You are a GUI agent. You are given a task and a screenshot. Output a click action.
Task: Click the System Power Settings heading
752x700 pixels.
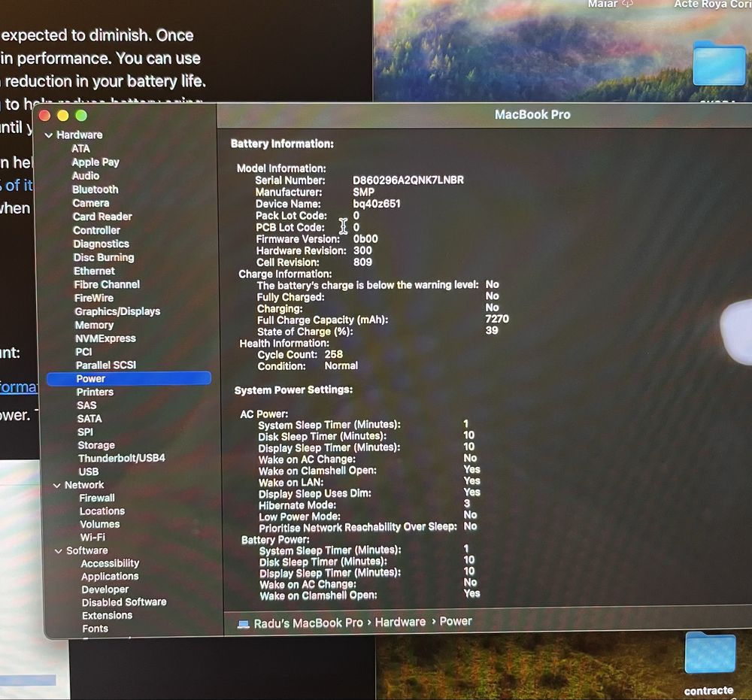pos(293,389)
